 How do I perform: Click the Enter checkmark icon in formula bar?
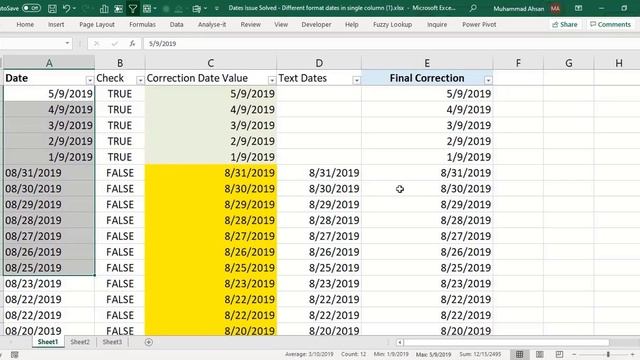(115, 43)
